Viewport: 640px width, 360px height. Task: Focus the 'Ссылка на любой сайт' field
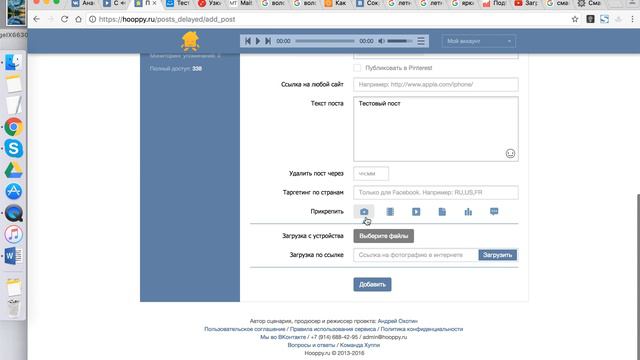(x=436, y=84)
